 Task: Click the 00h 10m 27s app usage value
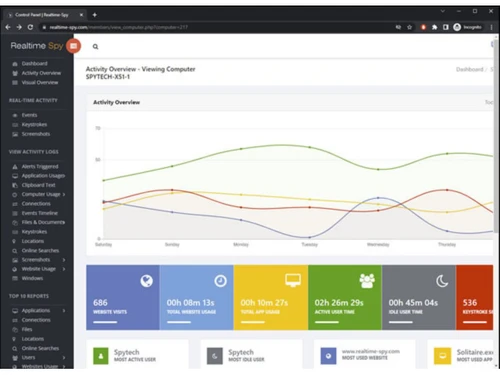click(264, 303)
